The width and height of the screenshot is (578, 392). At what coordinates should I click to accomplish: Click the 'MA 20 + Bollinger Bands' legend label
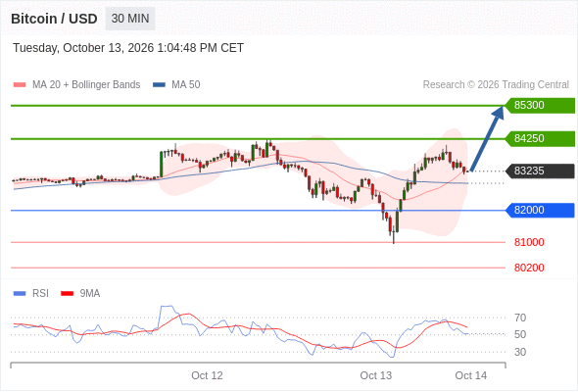pos(86,85)
